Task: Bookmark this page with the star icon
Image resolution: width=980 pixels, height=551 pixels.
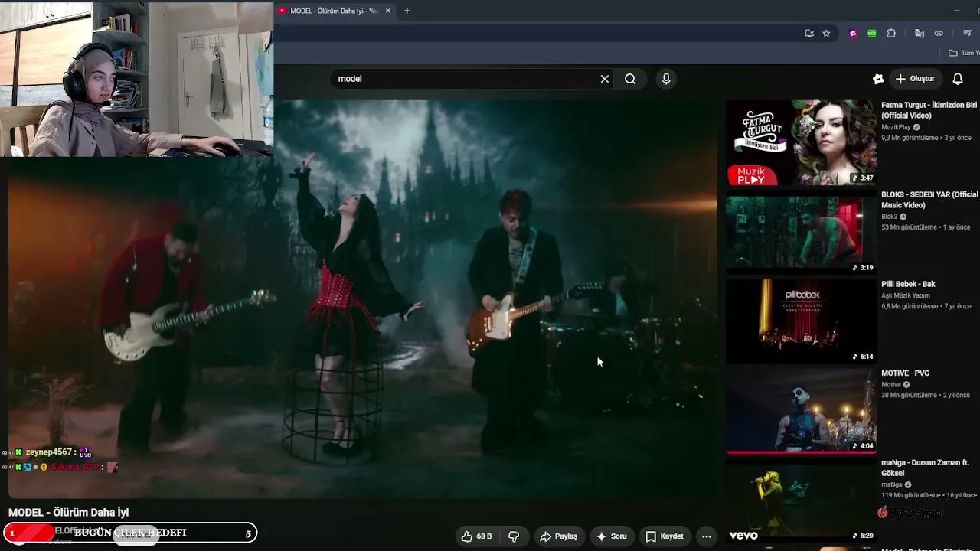Action: [826, 34]
